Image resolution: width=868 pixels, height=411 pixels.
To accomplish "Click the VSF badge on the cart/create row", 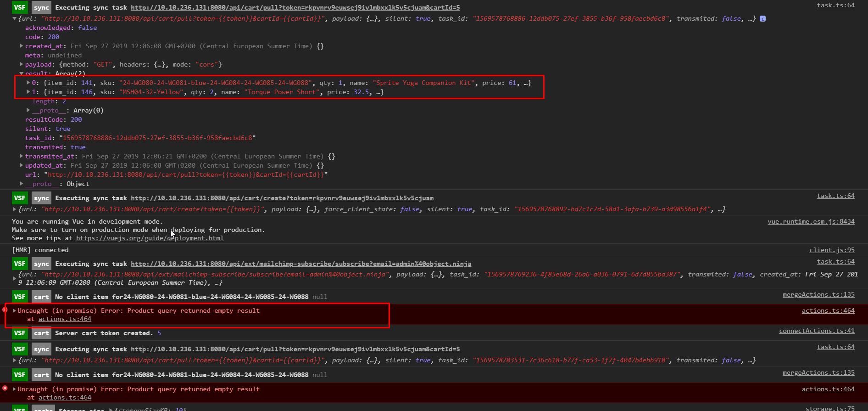I will click(x=20, y=198).
